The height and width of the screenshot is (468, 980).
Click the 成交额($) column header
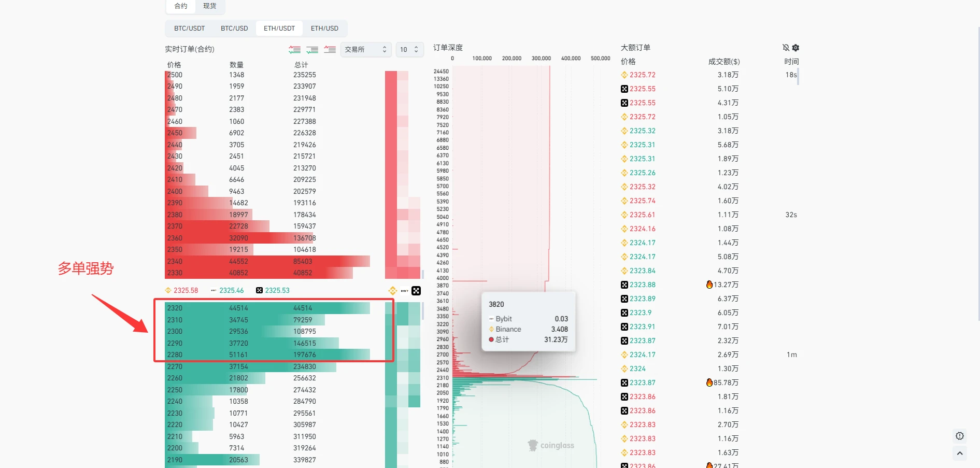(724, 62)
